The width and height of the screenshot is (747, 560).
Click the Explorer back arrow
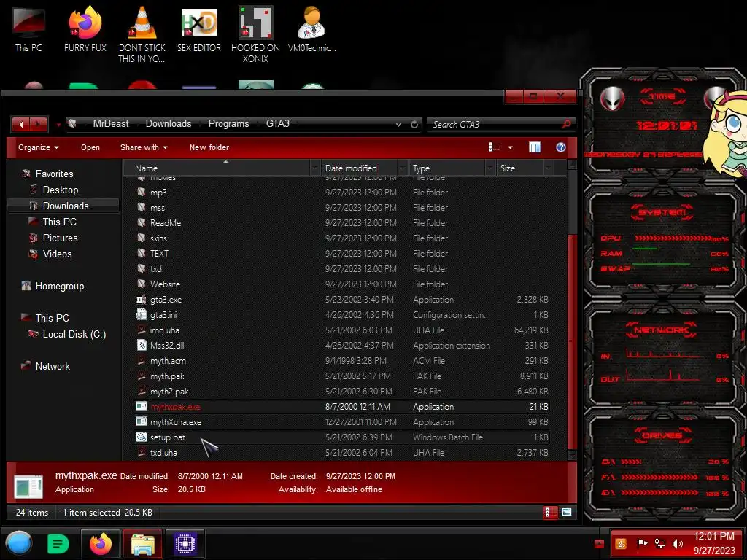(x=21, y=124)
